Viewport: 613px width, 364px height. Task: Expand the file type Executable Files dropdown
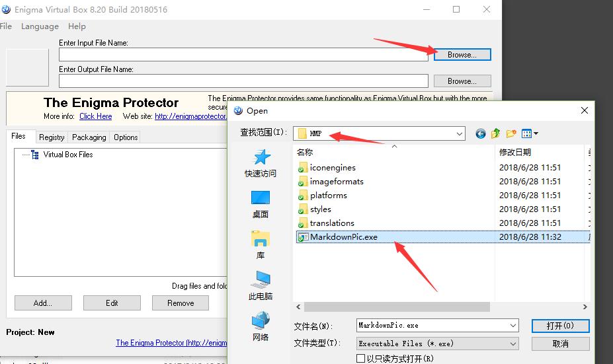tap(513, 344)
